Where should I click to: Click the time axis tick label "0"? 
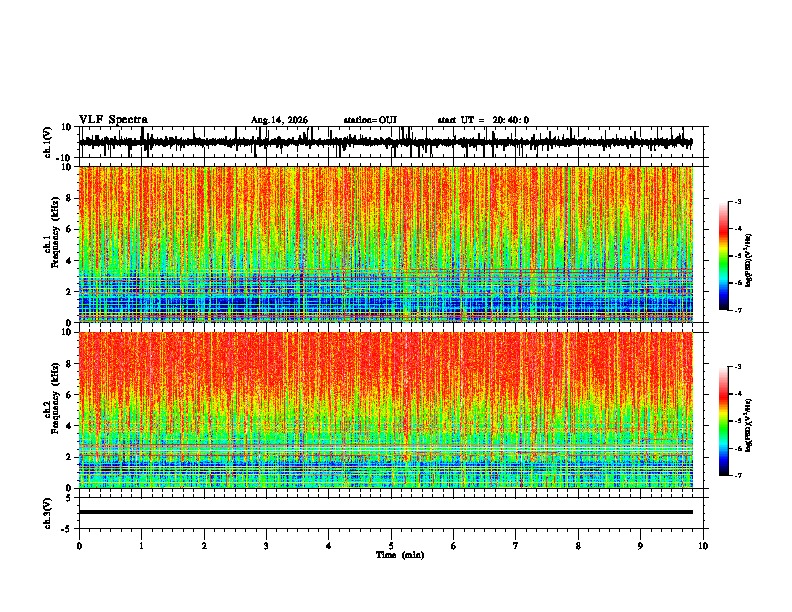pos(79,546)
